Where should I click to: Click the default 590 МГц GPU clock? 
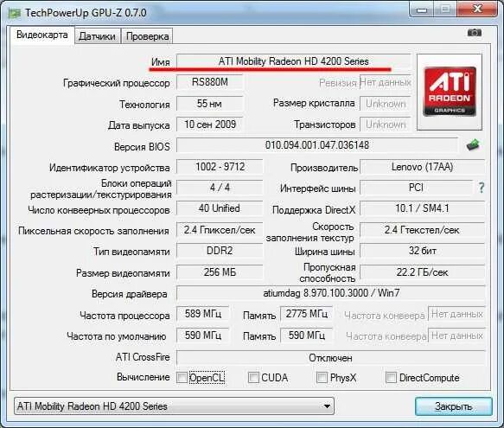click(203, 335)
